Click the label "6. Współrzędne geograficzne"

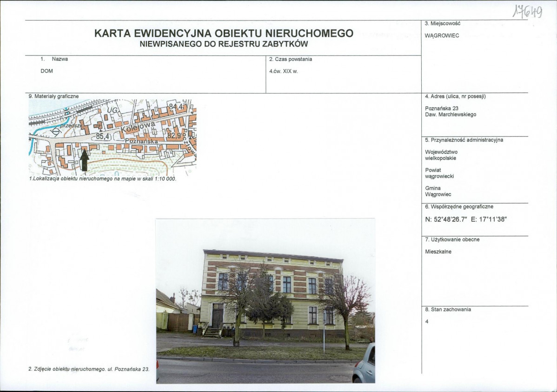coord(459,206)
